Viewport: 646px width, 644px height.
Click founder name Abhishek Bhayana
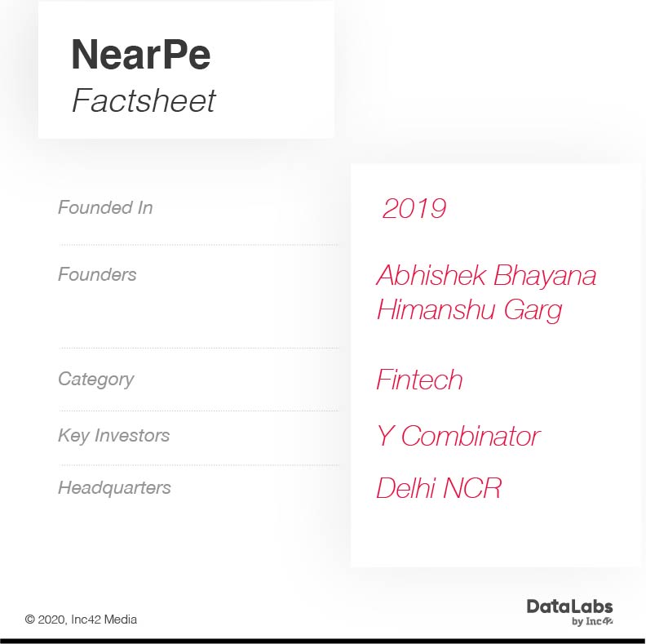(486, 276)
